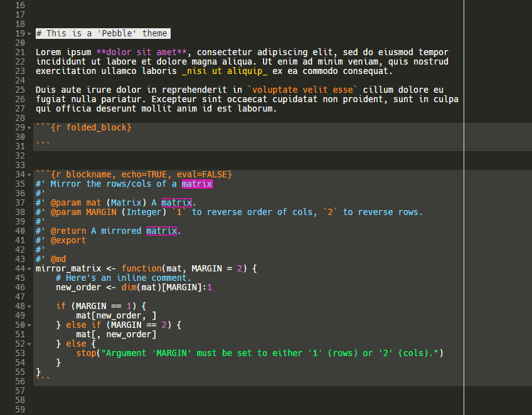Click inline code "`voluptate velit esse`"
This screenshot has width=532, height=415.
tap(302, 90)
